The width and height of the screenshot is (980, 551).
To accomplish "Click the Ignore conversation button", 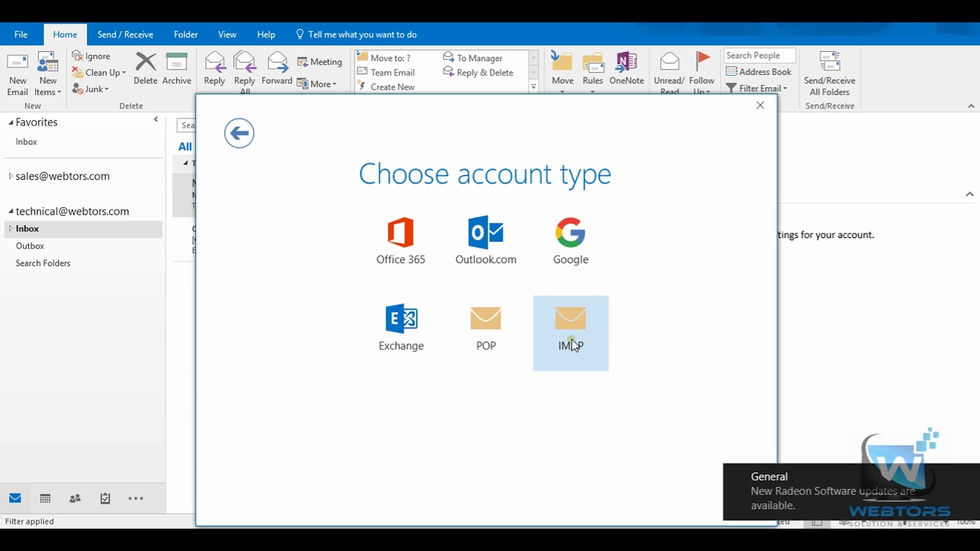I will (x=92, y=56).
